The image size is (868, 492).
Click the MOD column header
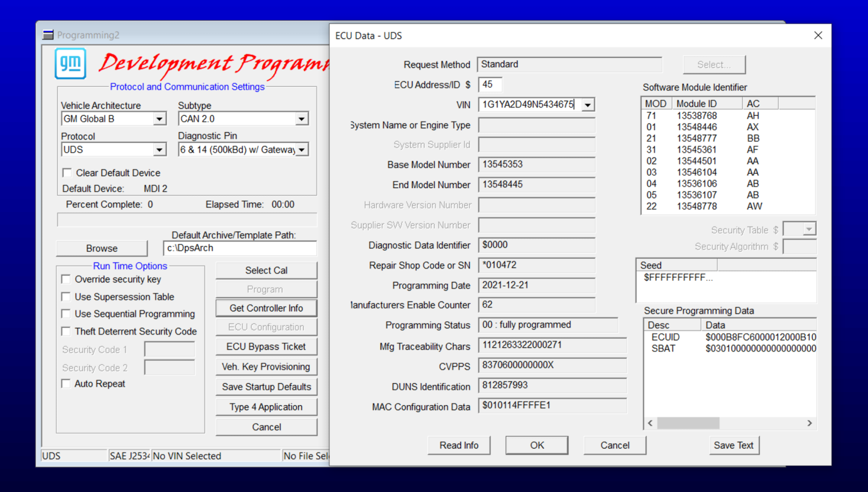(x=656, y=104)
